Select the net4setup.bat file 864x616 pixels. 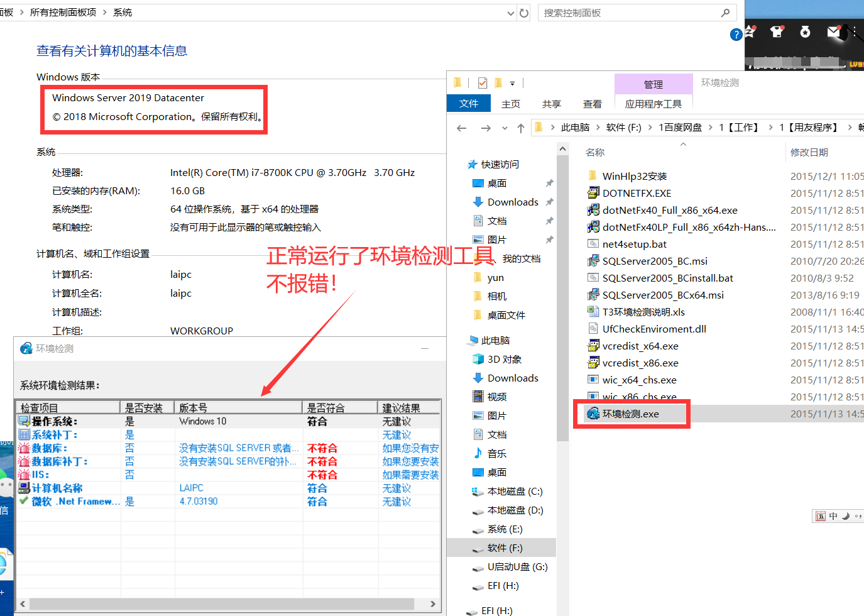coord(635,244)
